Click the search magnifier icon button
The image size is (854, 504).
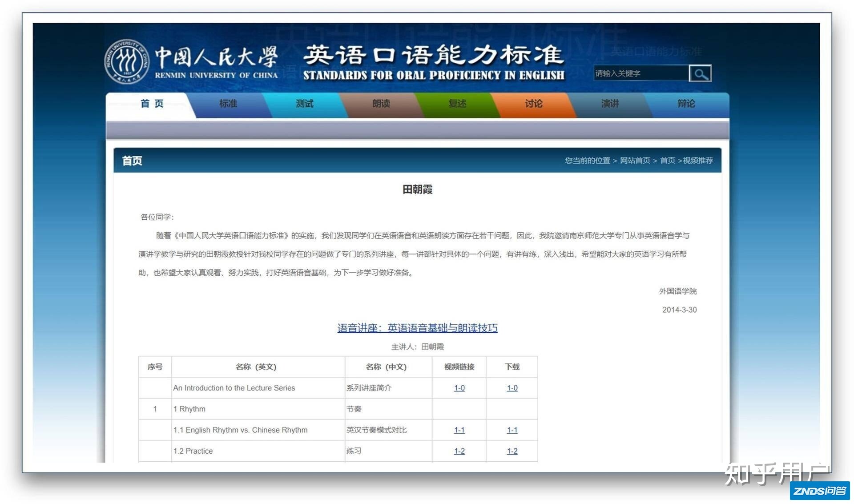tap(700, 73)
